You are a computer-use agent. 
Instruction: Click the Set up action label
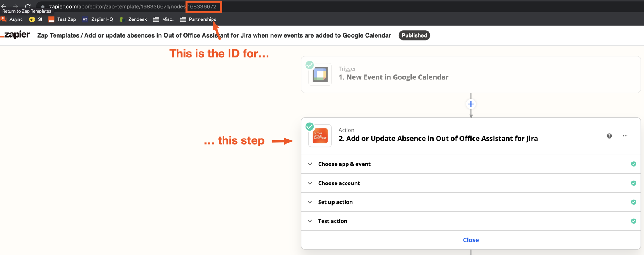[x=335, y=202]
